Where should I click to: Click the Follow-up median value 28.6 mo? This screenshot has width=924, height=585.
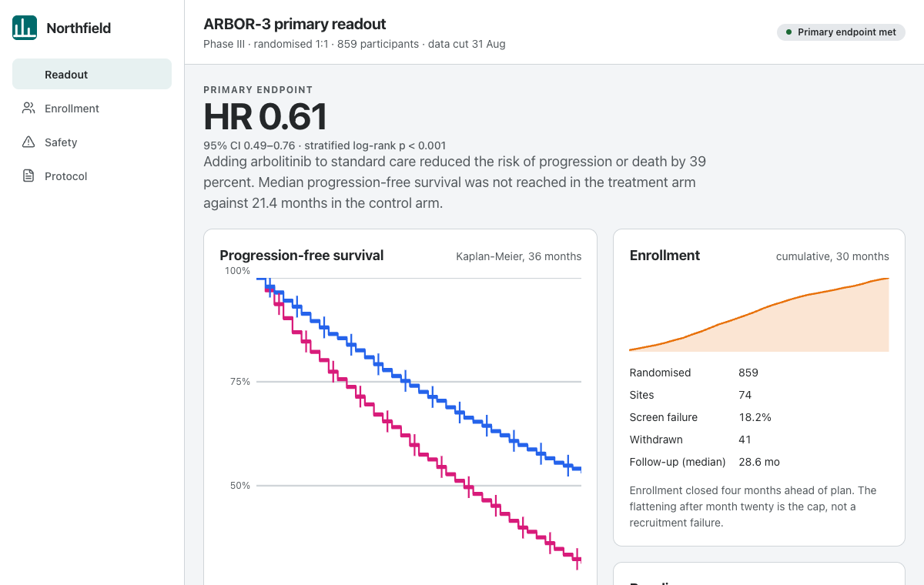tap(759, 462)
